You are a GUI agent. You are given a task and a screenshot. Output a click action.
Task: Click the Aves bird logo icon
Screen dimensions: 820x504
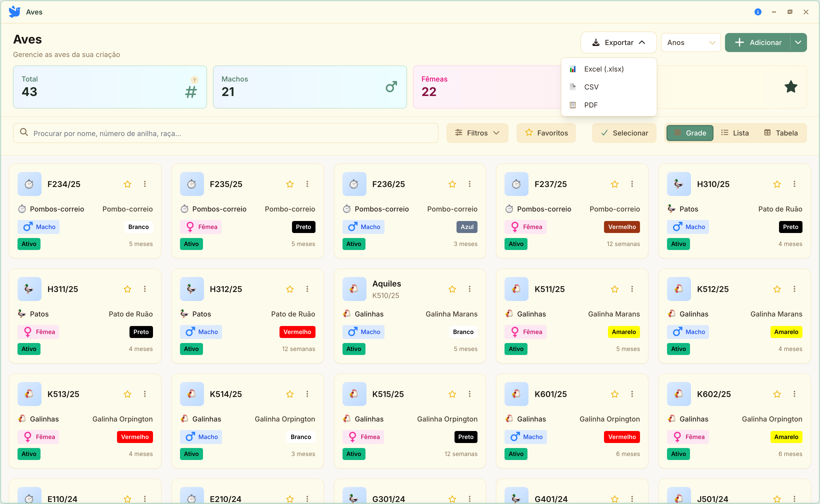coord(14,12)
